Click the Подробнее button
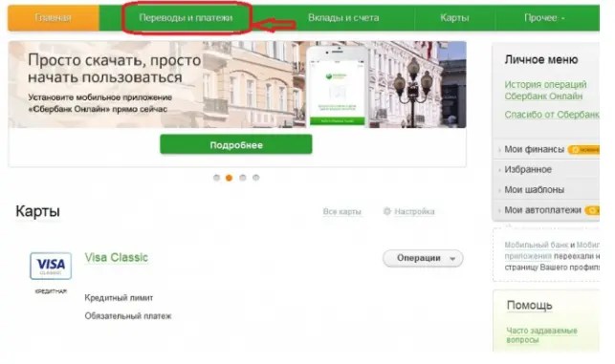615x364 pixels. click(x=236, y=144)
